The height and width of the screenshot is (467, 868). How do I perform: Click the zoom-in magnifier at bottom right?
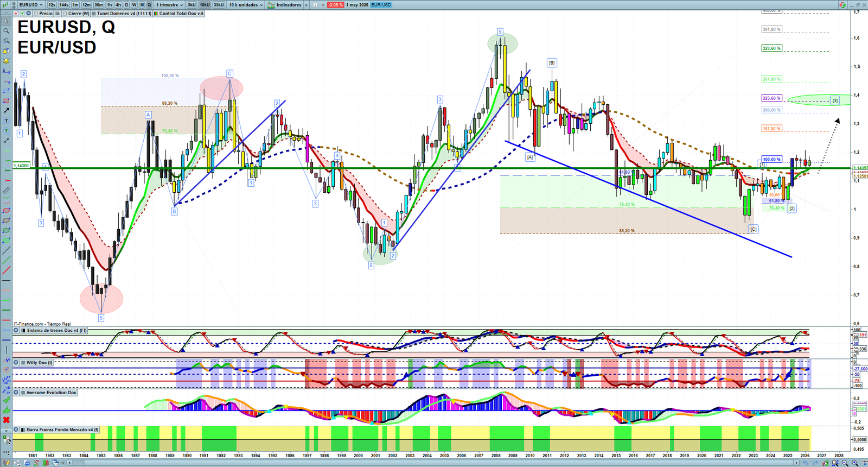point(855,463)
